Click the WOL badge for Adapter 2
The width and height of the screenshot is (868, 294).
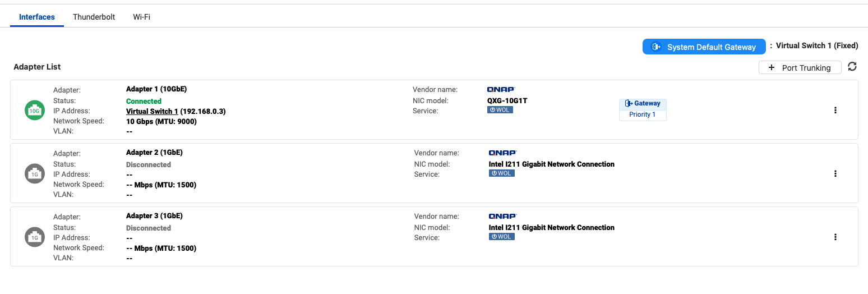502,173
